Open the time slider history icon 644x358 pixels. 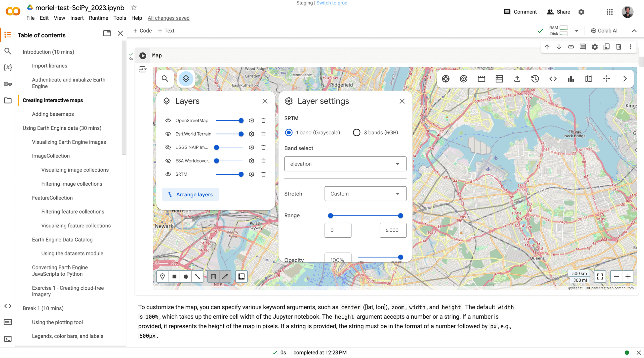pos(535,79)
